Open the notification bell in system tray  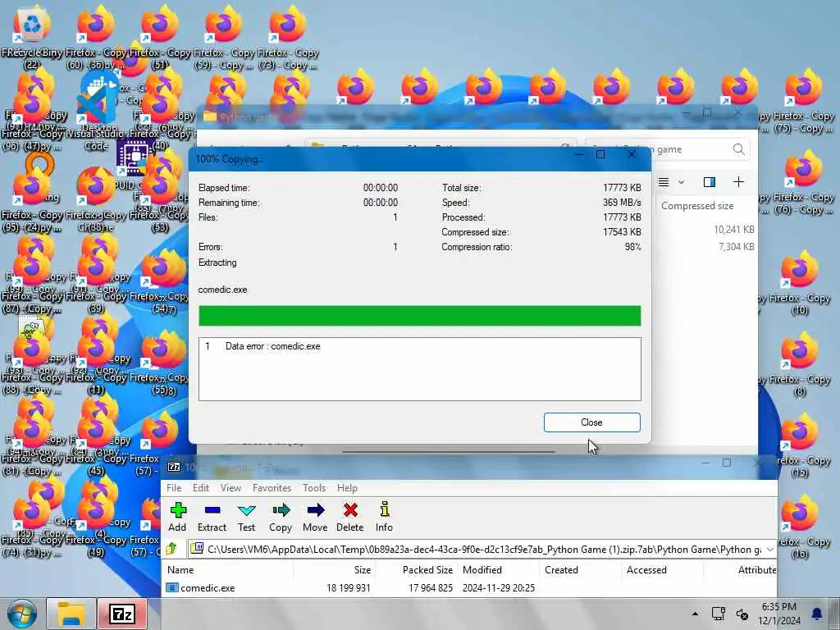[x=817, y=614]
